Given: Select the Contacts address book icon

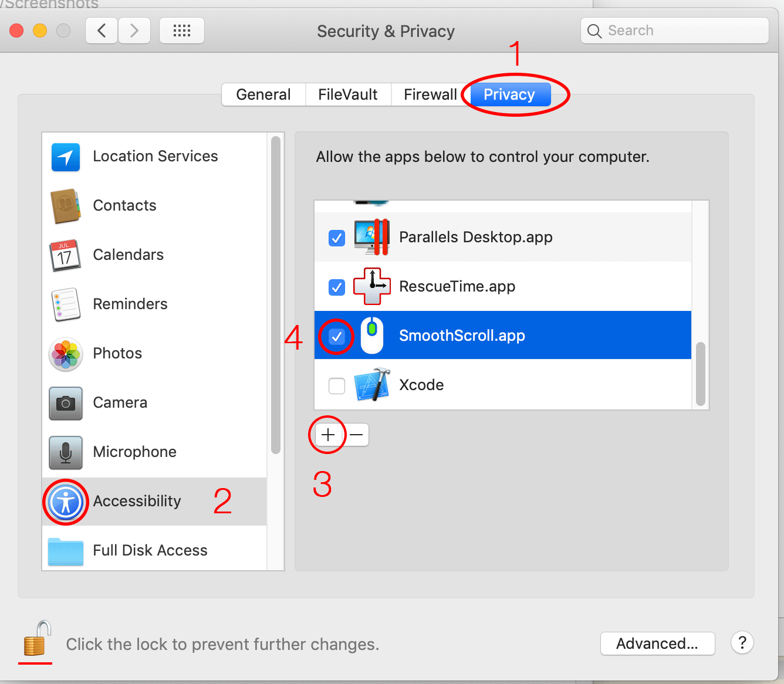Looking at the screenshot, I should (x=66, y=206).
